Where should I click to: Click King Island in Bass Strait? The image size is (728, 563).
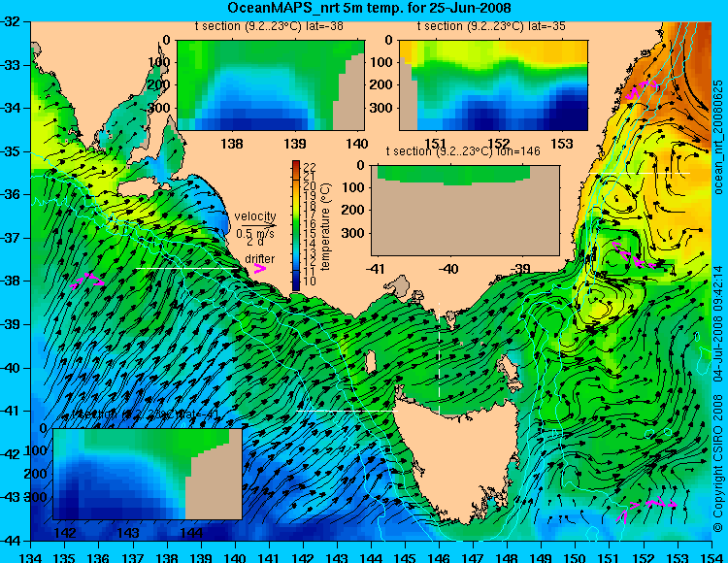(371, 362)
